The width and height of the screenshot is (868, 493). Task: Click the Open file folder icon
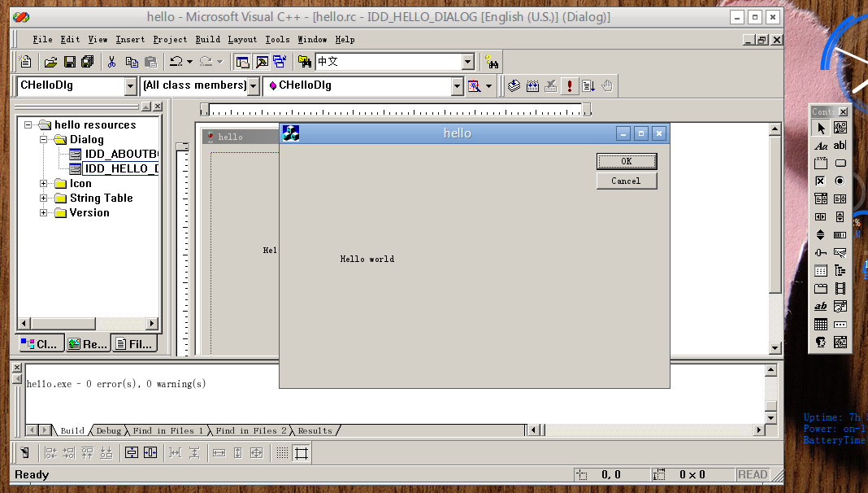[50, 62]
